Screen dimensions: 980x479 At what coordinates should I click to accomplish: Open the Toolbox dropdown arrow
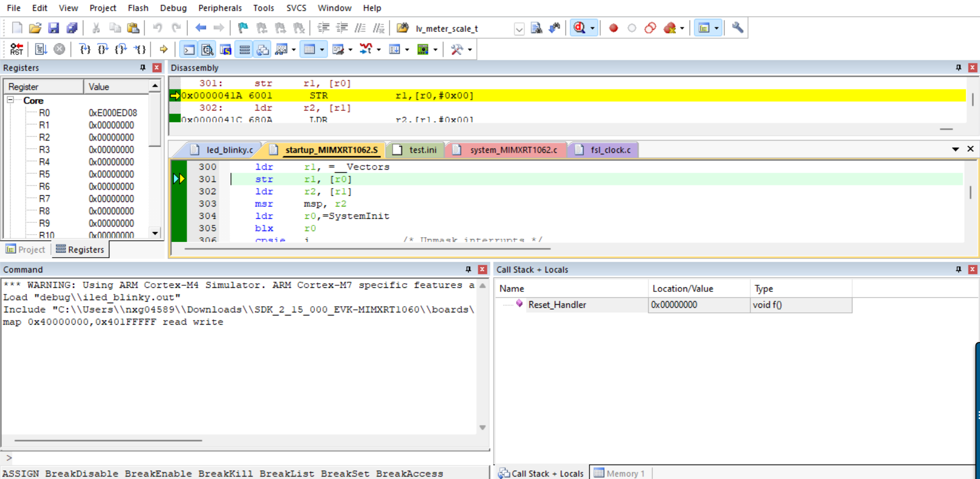pyautogui.click(x=470, y=50)
